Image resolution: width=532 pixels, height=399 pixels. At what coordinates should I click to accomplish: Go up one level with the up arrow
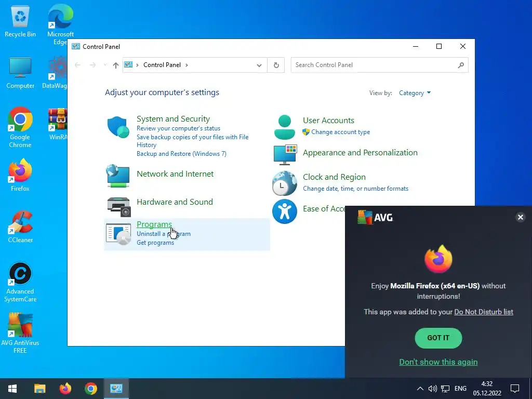coord(116,65)
